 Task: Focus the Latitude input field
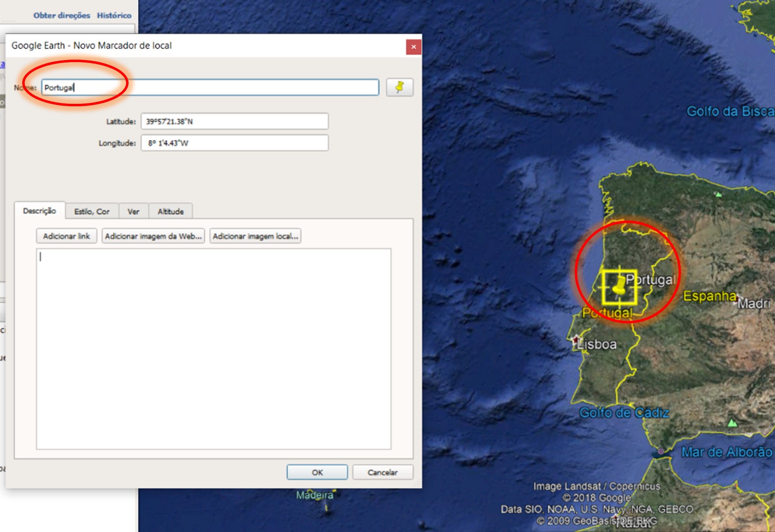pyautogui.click(x=234, y=122)
